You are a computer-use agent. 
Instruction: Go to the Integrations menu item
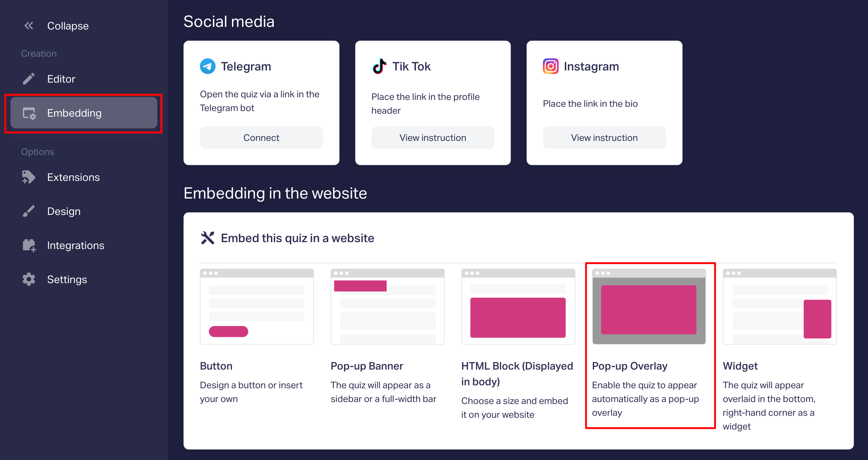(x=75, y=245)
